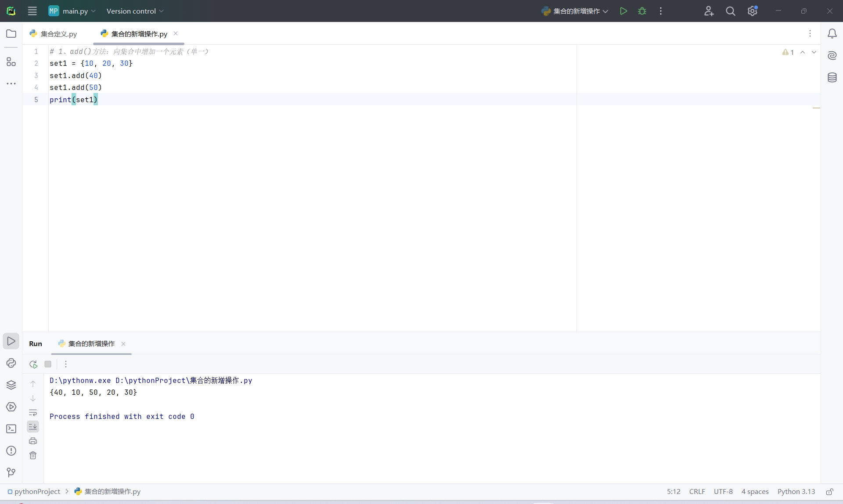Click the warning stripe marker in gutter
Image resolution: width=843 pixels, height=504 pixels.
point(816,108)
